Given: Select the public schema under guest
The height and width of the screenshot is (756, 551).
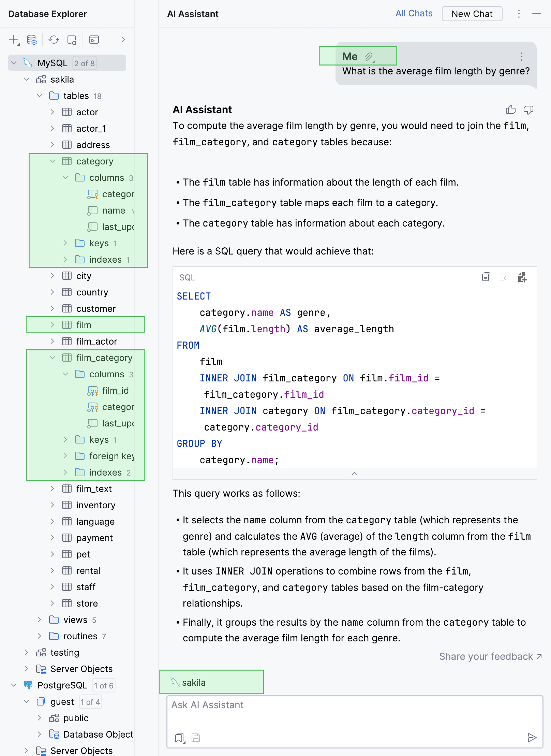Looking at the screenshot, I should pyautogui.click(x=76, y=718).
